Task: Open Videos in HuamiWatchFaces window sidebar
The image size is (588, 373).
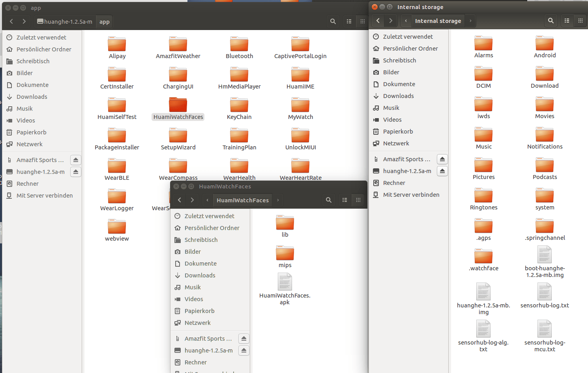Action: [210, 299]
